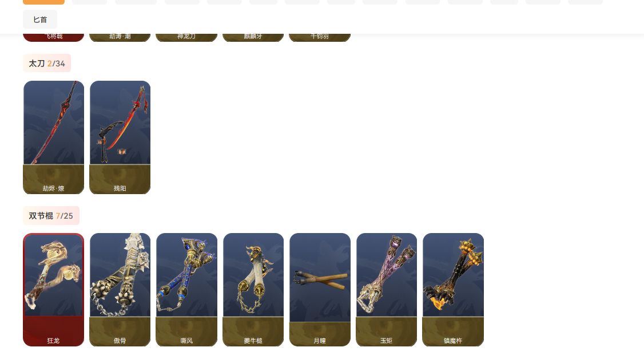This screenshot has height=351, width=644.
Task: Open the red 飞将戟 card at top
Action: pos(53,37)
